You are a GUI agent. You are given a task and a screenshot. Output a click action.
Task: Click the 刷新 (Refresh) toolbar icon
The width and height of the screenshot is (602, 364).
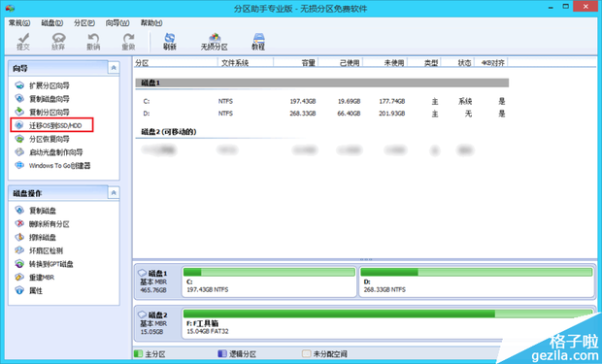(x=169, y=42)
